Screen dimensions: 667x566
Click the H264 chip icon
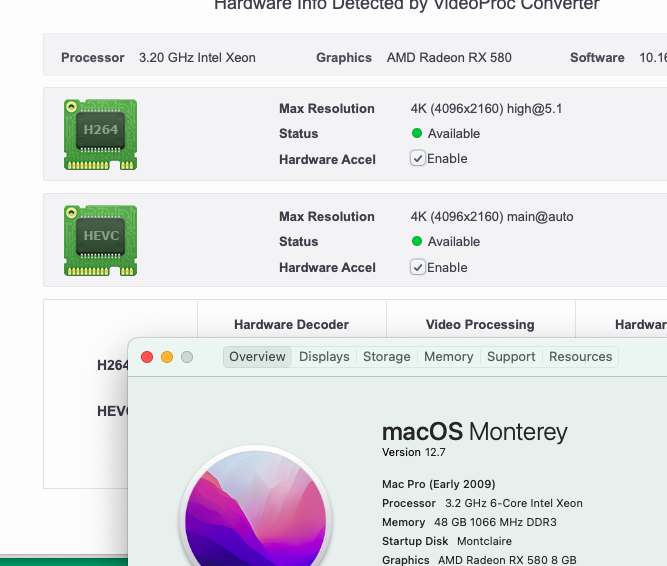pos(100,134)
